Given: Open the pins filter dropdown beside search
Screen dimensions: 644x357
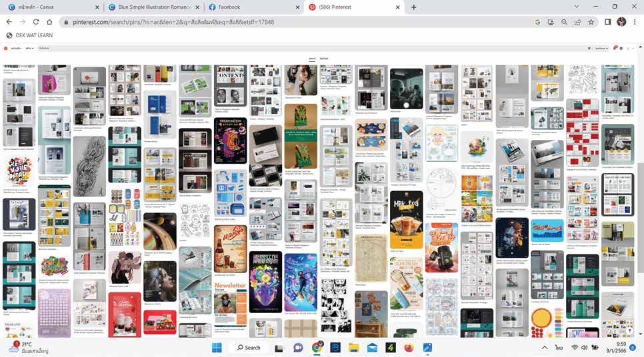Looking at the screenshot, I should (x=602, y=49).
